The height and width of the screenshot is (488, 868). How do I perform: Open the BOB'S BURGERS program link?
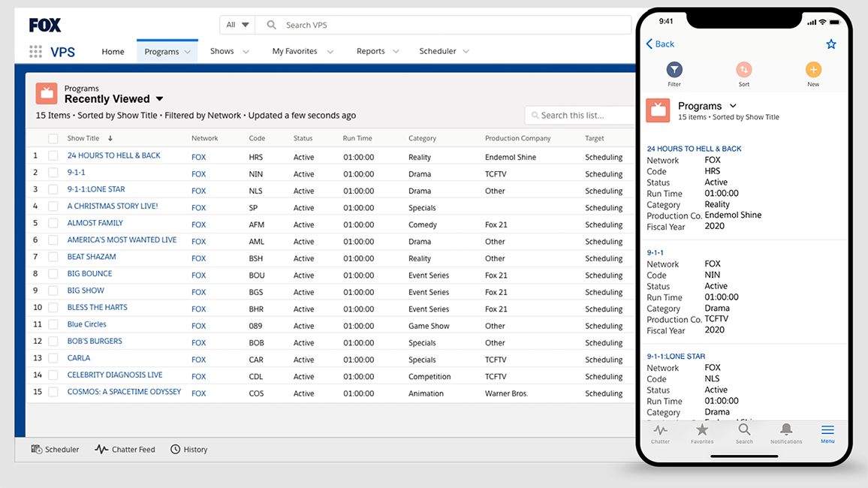(95, 342)
